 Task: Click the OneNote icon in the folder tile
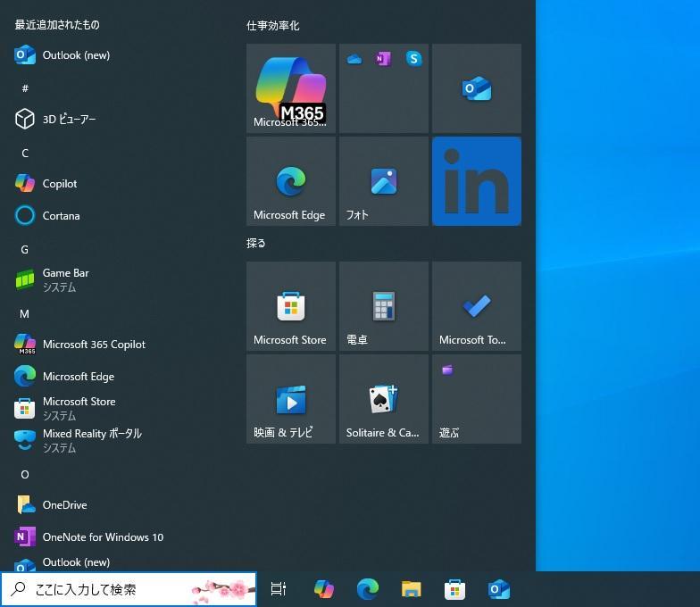coord(384,59)
